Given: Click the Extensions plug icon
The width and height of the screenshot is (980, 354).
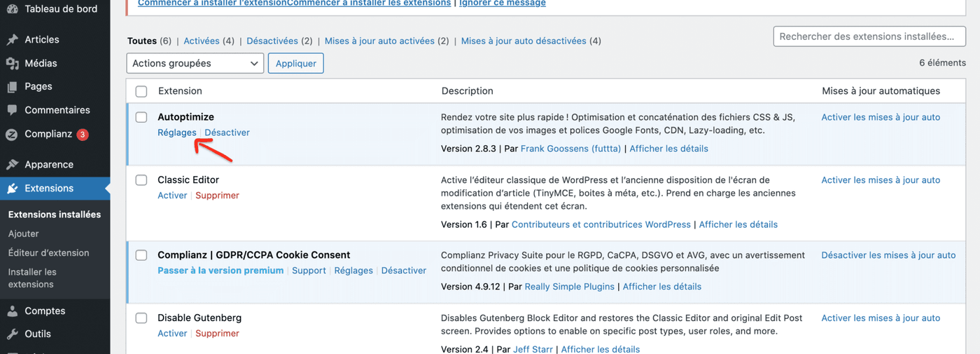Looking at the screenshot, I should [x=12, y=189].
